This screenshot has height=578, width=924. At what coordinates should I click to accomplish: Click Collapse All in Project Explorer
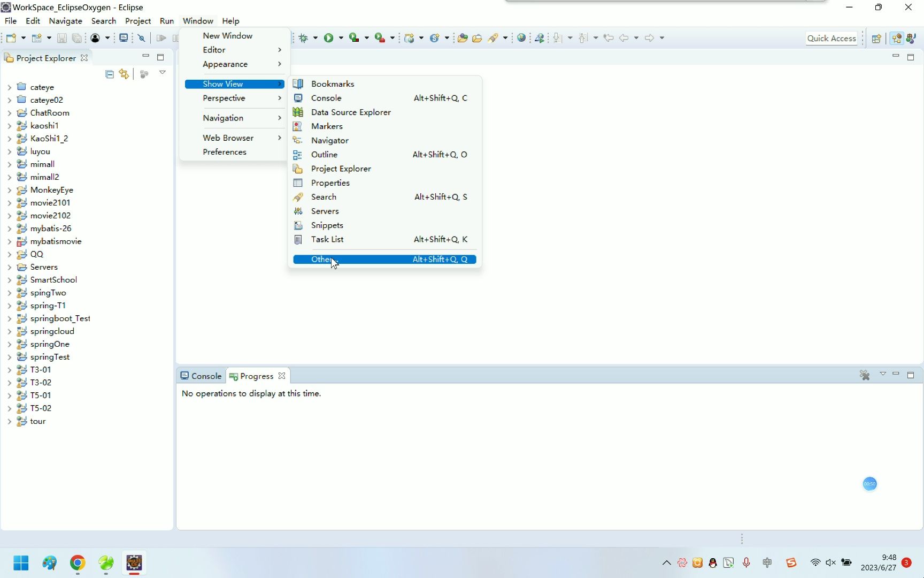point(110,74)
